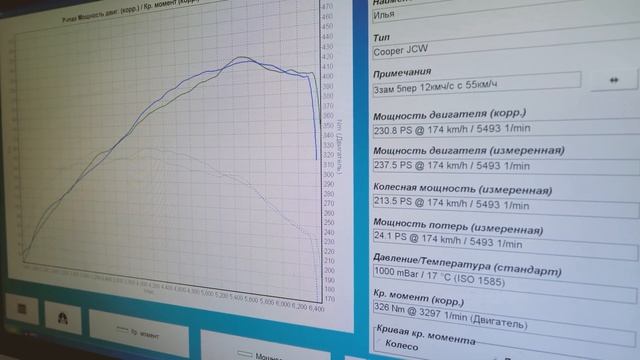Click the 'Примечания' label

pyautogui.click(x=402, y=73)
